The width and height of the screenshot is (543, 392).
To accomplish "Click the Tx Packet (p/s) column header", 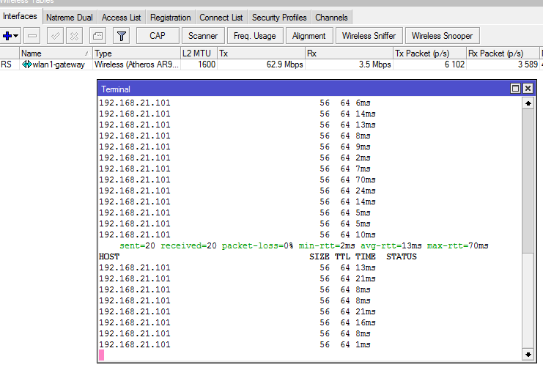I will 429,53.
